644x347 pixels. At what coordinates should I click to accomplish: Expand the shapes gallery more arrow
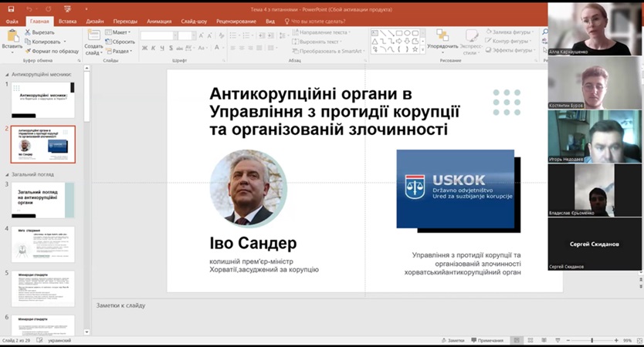422,49
